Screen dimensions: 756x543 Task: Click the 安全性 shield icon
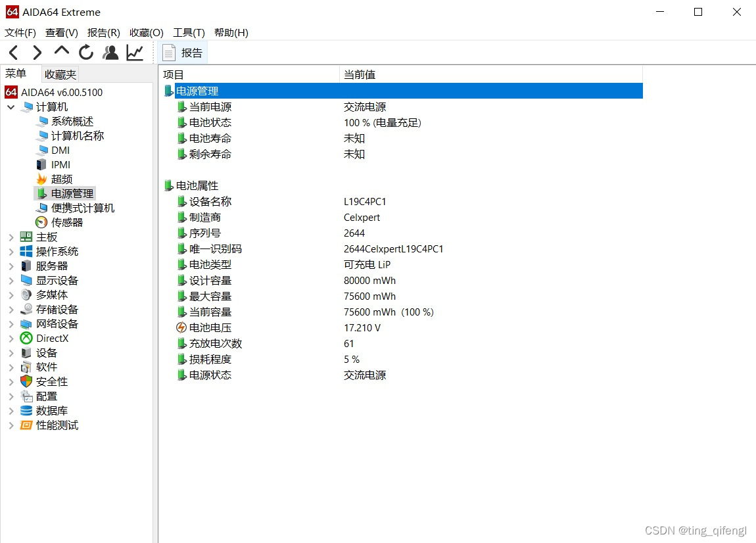(x=26, y=381)
